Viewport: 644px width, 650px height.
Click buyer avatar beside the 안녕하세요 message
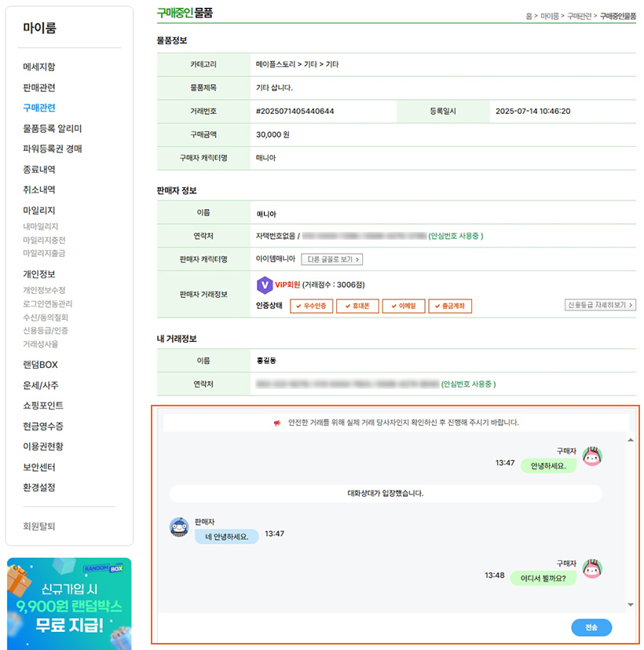point(591,457)
